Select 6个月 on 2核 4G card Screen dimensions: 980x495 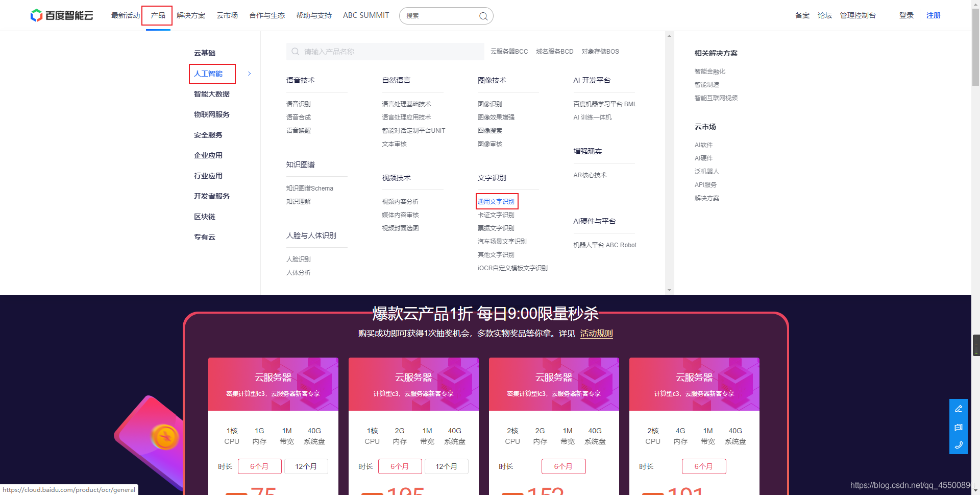coord(704,466)
